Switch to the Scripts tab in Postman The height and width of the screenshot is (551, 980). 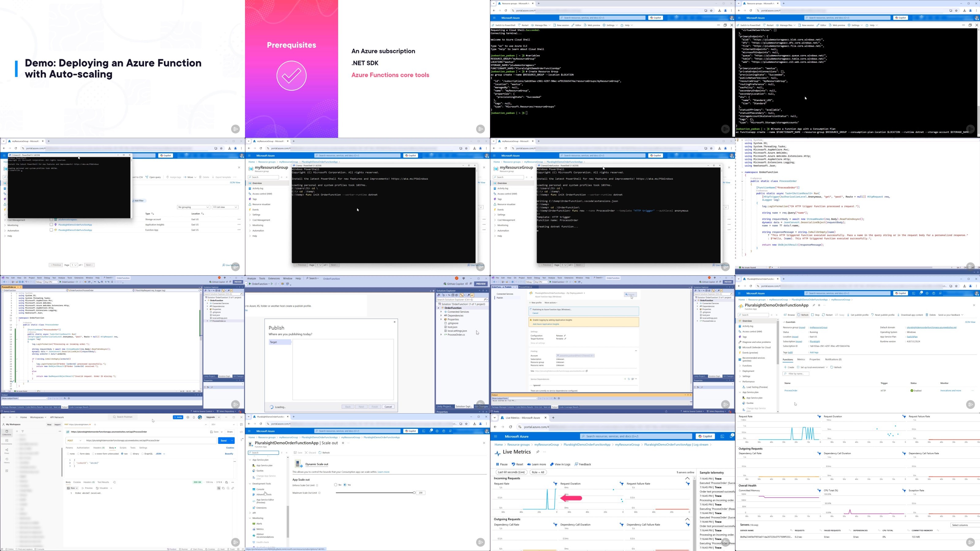(123, 448)
